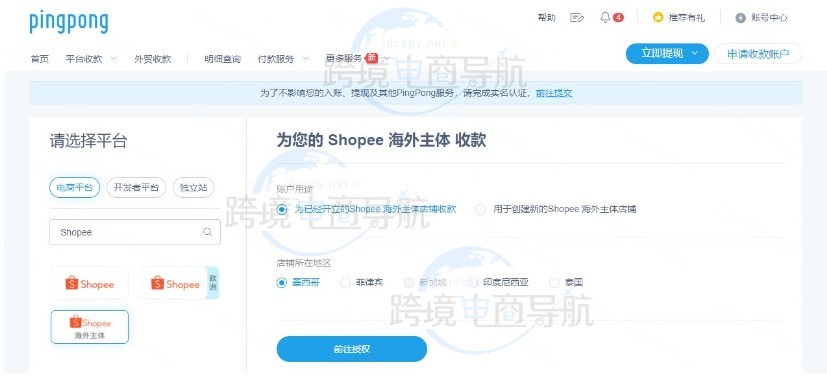This screenshot has height=377, width=827.
Task: Click the 为您的 Shopee 海外主体 收款 heading
Action: (x=381, y=140)
